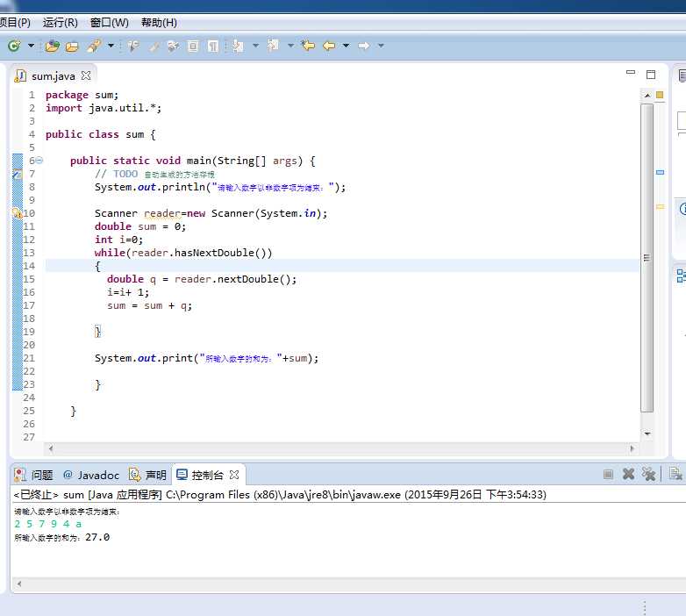The width and height of the screenshot is (686, 616).
Task: Toggle Show Whitespace Characters pilcrow icon
Action: click(213, 46)
